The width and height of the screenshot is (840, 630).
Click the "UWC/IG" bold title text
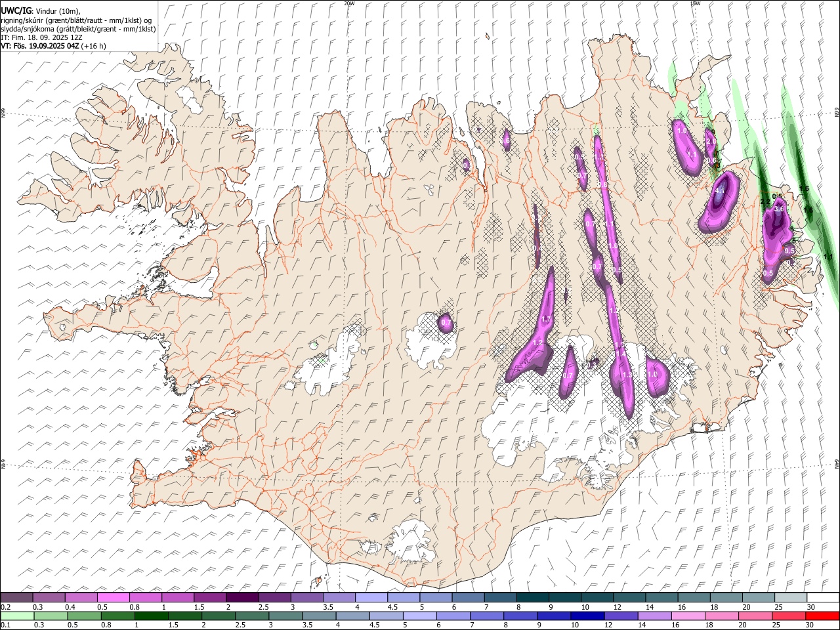coord(16,11)
